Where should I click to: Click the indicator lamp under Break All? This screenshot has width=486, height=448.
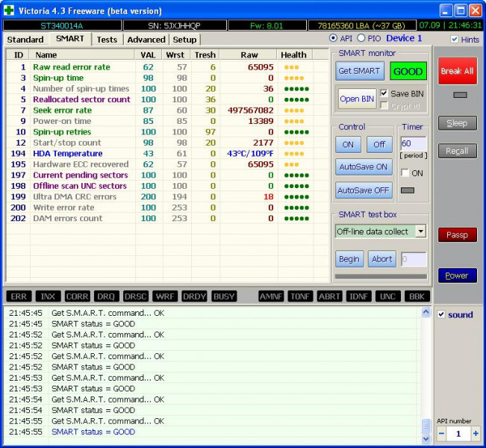(460, 95)
